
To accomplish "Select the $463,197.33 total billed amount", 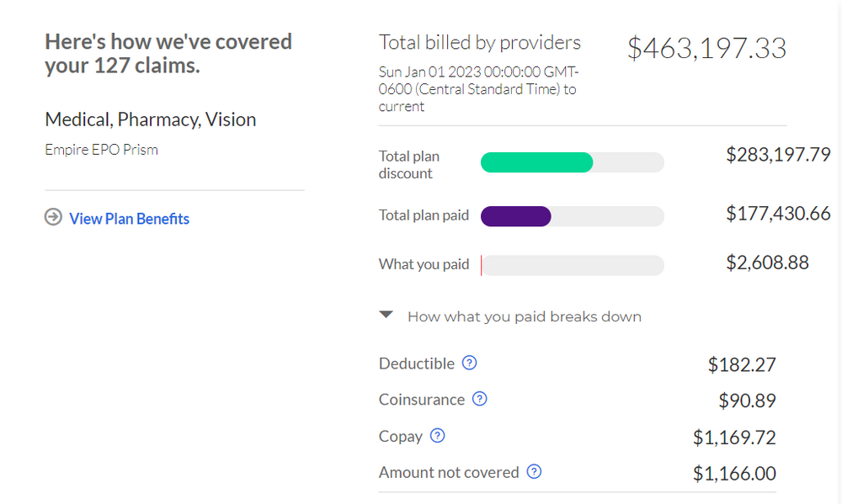I will (706, 48).
